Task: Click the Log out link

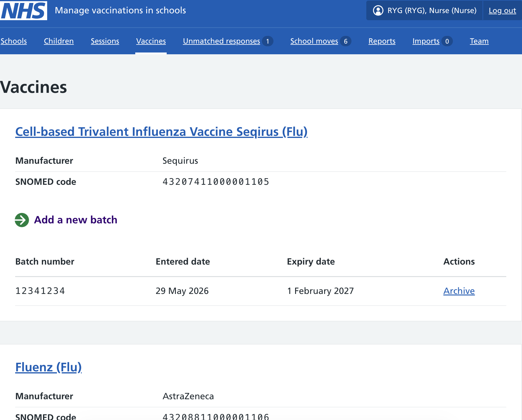Action: pos(502,11)
